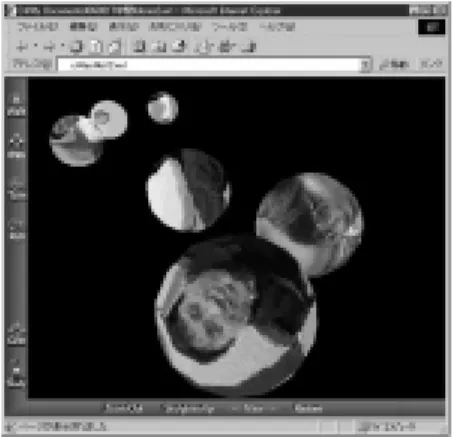
Task: Open the Mail toolbar icon
Action: click(x=204, y=46)
